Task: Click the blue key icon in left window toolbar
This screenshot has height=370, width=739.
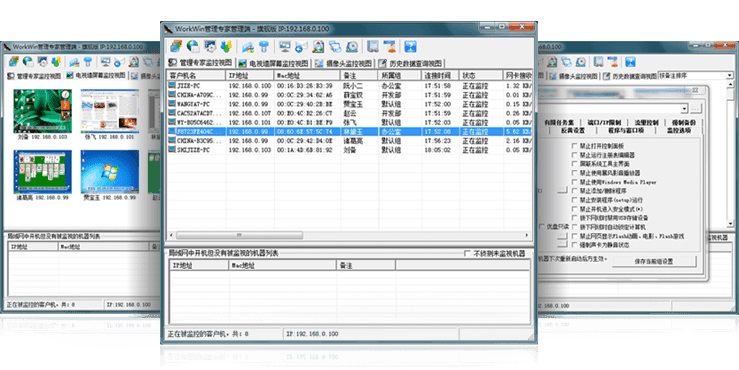Action: 88,62
